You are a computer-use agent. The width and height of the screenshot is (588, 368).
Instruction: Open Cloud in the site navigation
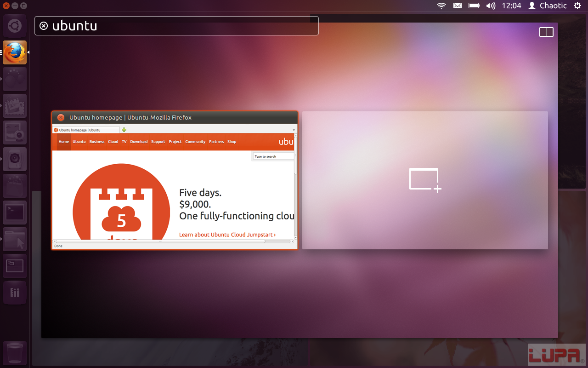[x=113, y=142]
